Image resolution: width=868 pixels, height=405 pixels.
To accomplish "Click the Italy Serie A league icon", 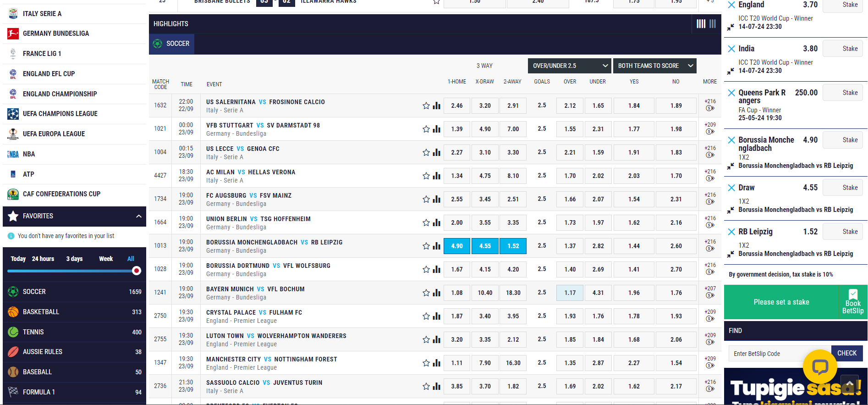I will click(x=13, y=13).
